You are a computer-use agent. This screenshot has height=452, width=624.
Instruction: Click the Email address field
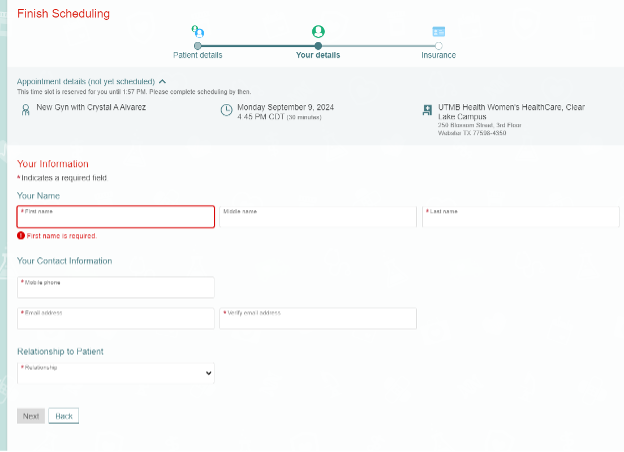tap(116, 318)
